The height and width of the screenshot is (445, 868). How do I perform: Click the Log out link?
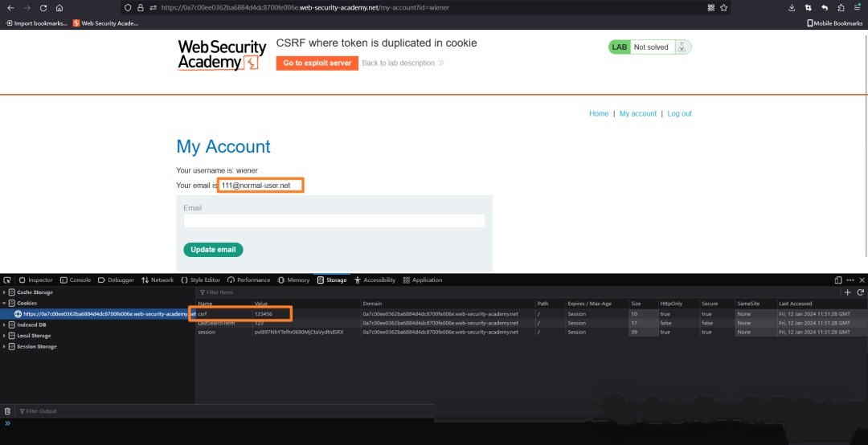click(679, 113)
